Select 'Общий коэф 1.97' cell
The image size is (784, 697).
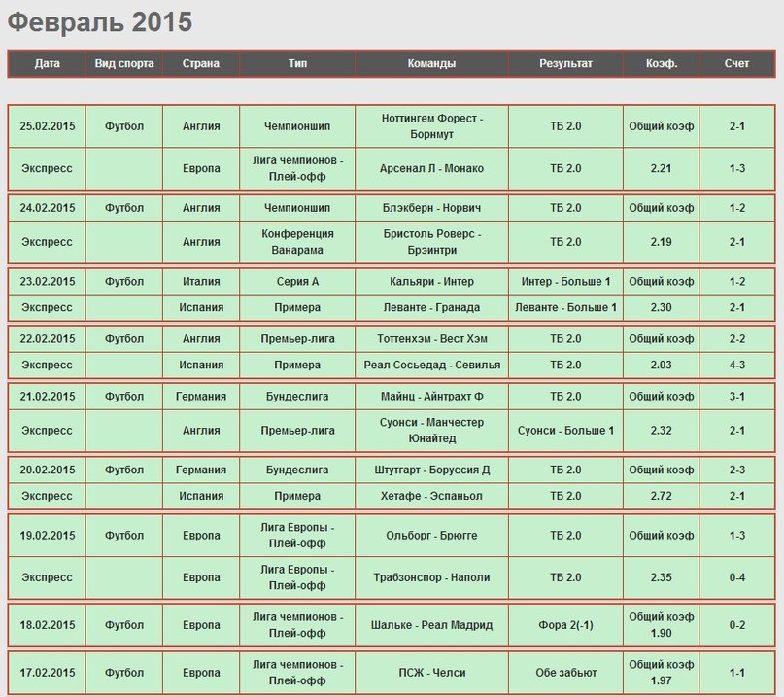click(x=661, y=673)
